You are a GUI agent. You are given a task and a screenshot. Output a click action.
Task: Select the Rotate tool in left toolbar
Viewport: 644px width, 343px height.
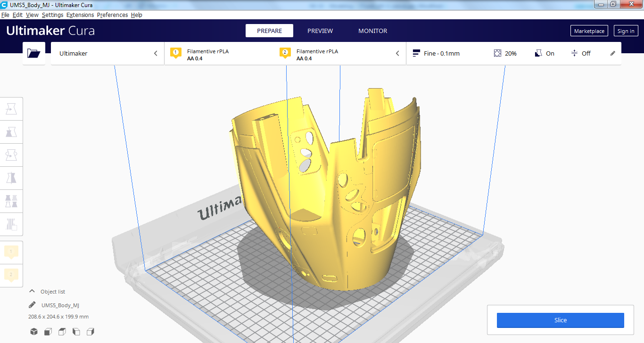tap(11, 155)
